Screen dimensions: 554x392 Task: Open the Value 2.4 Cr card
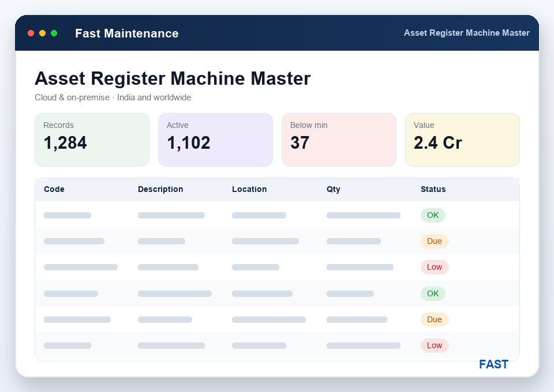[462, 140]
